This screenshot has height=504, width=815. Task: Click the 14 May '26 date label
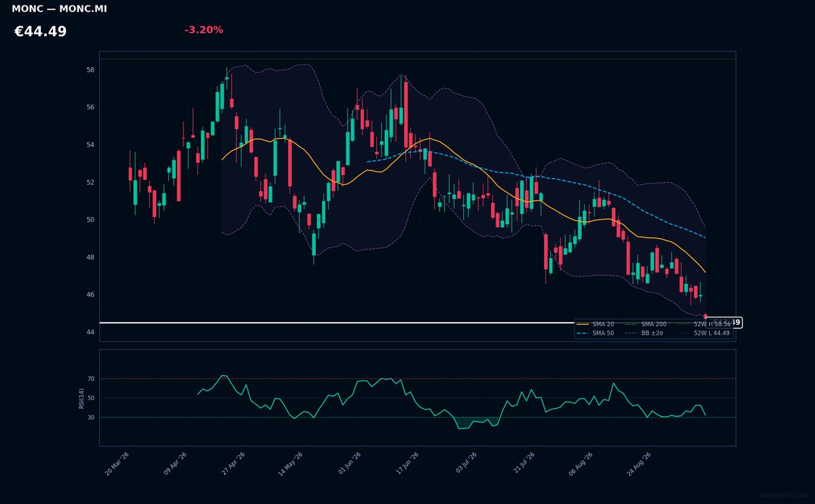click(290, 464)
